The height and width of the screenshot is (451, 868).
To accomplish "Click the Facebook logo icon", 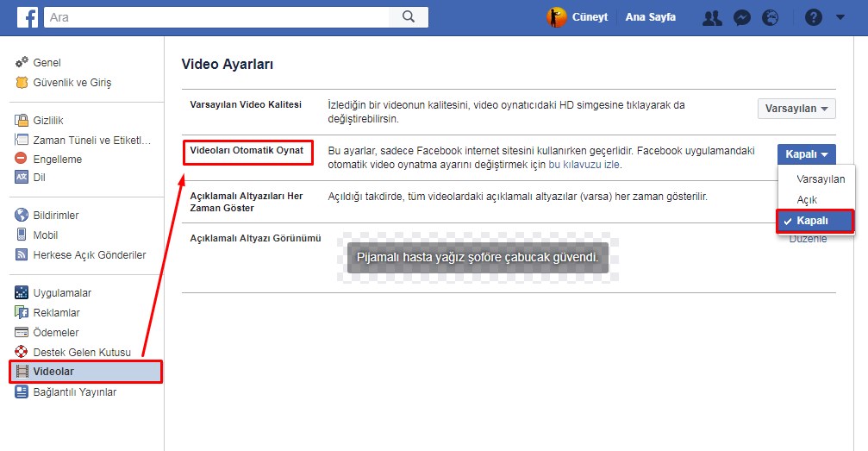I will coord(27,17).
